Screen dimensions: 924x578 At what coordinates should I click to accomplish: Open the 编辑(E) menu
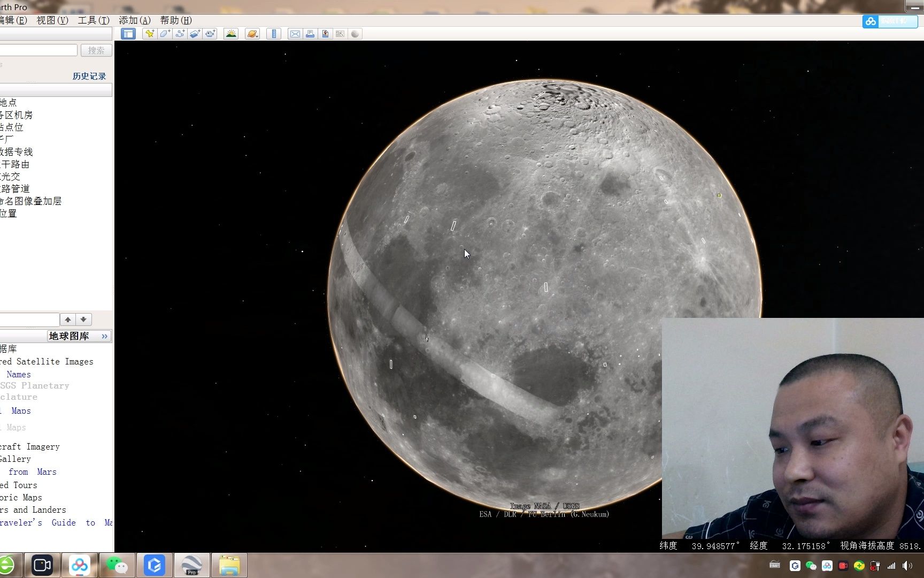[13, 20]
